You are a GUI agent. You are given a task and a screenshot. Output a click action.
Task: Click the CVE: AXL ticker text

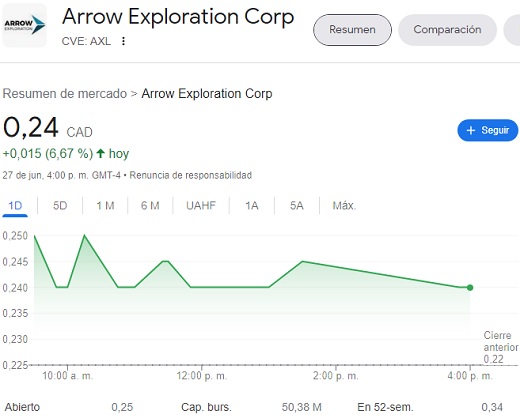(86, 41)
